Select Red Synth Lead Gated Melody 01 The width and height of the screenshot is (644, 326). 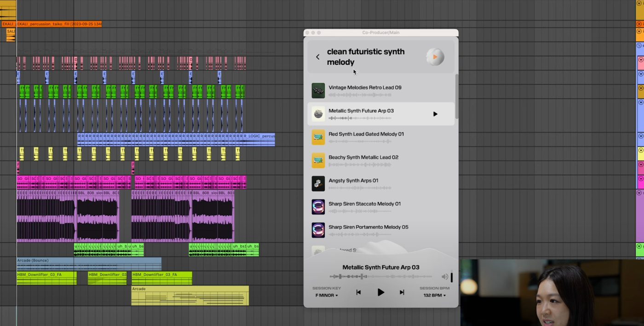(366, 134)
